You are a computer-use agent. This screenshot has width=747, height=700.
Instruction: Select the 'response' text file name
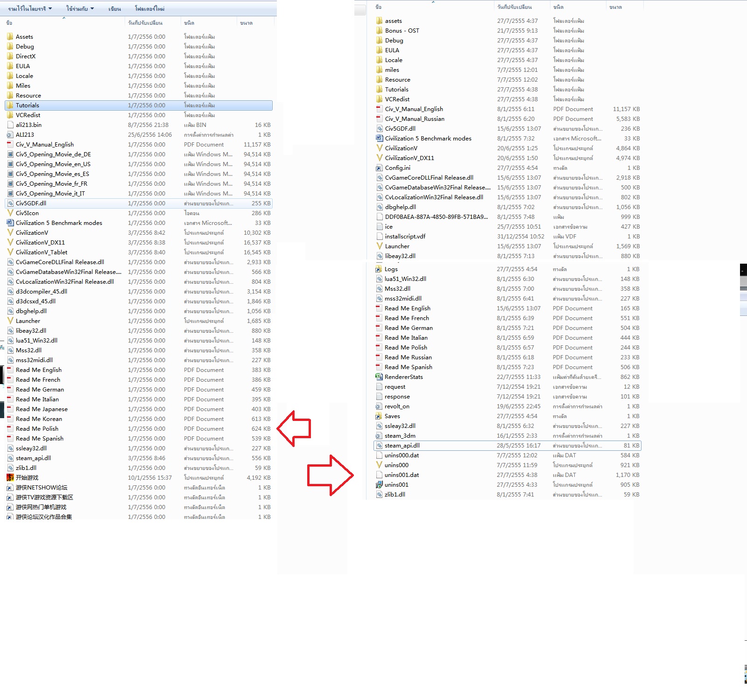(x=397, y=396)
